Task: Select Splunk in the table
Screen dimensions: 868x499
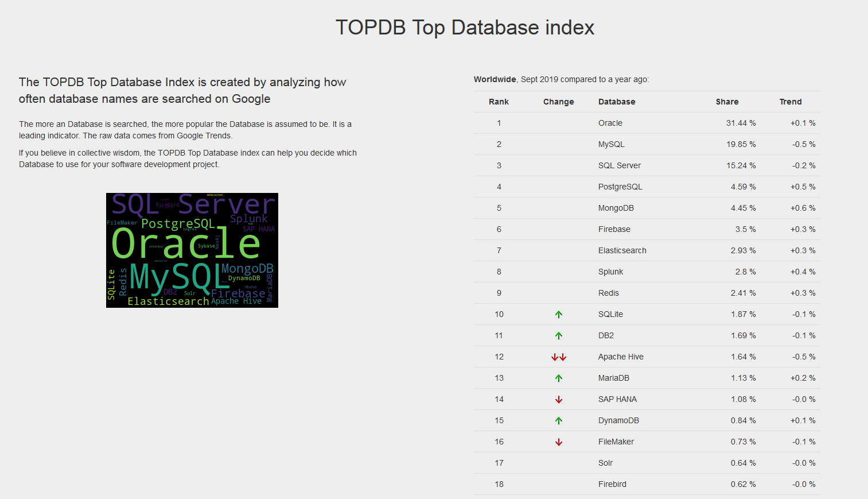Action: coord(610,272)
